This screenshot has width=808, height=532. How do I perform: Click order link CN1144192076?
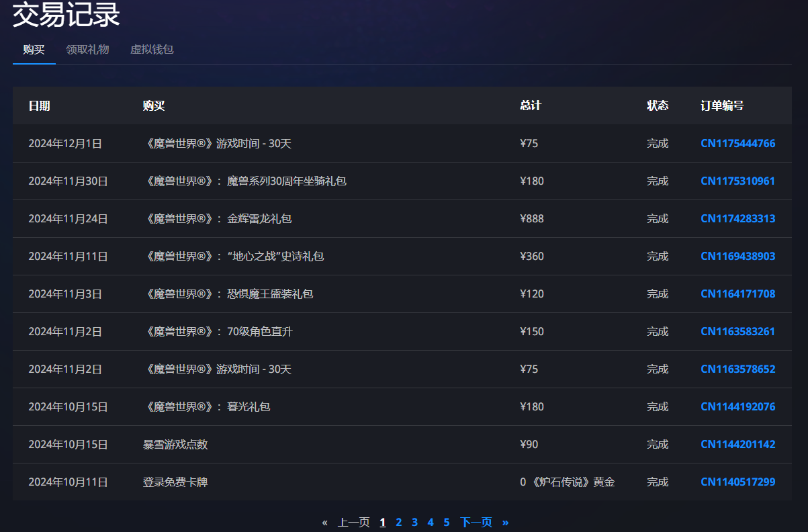(737, 407)
